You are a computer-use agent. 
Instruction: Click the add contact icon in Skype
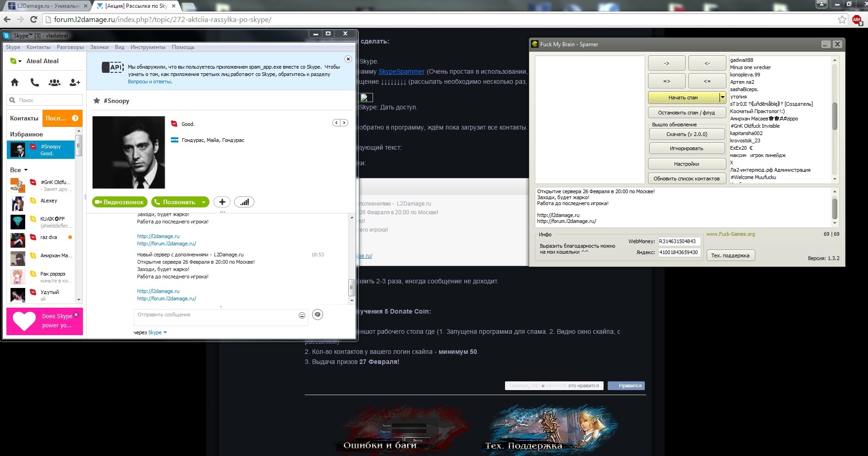coord(75,82)
